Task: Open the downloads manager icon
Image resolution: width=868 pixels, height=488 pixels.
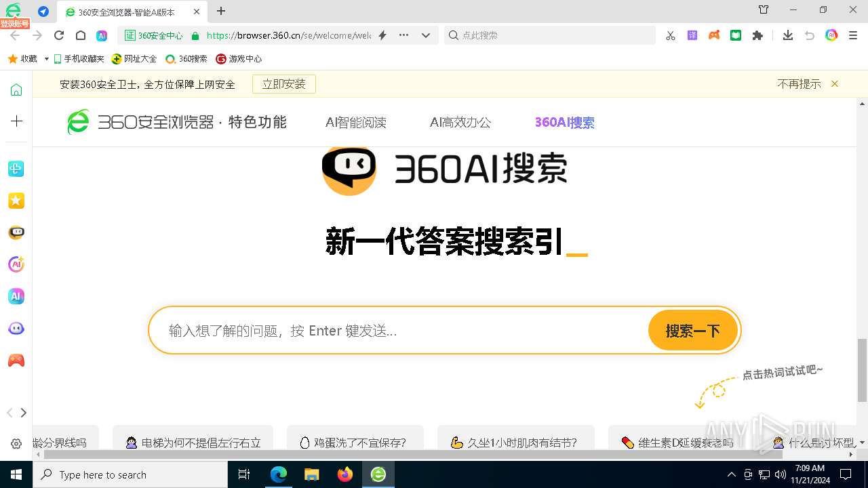Action: point(787,35)
